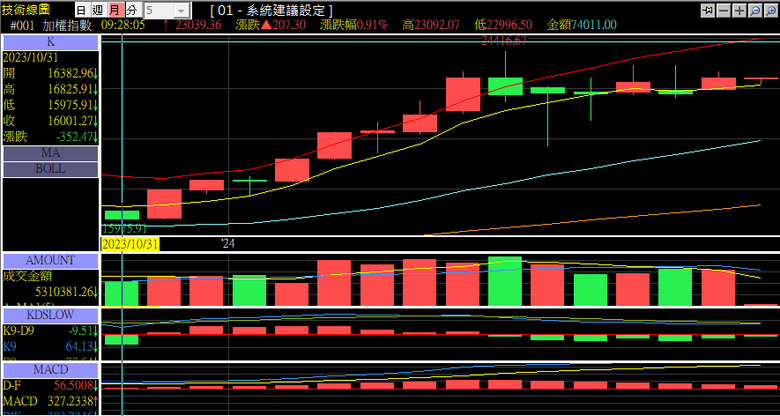The width and height of the screenshot is (780, 416).
Task: Click the minute interval field showing 5
Action: (x=160, y=10)
